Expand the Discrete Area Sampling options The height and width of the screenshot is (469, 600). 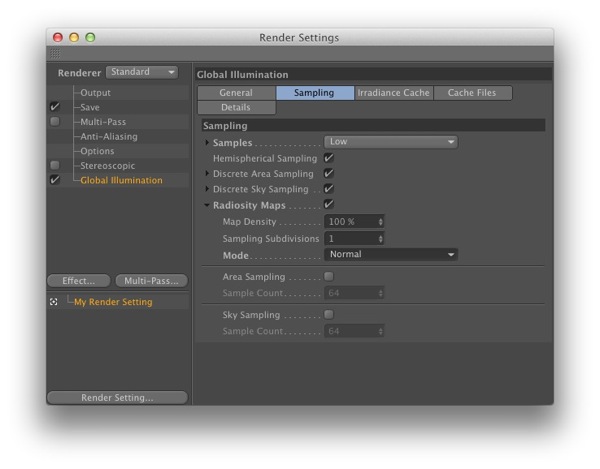point(207,174)
